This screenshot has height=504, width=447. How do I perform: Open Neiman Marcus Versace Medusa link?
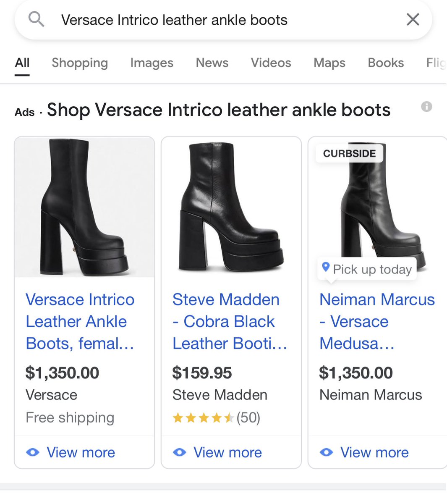377,321
